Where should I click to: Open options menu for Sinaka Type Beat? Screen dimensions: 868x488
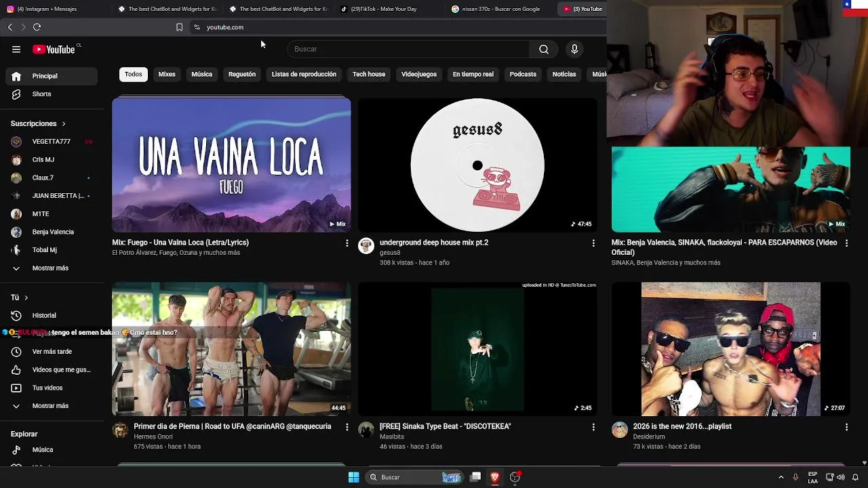(593, 427)
